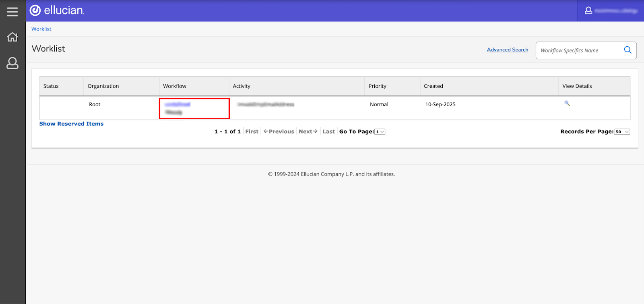The width and height of the screenshot is (644, 304).
Task: Click the search magnifier icon
Action: (x=627, y=50)
